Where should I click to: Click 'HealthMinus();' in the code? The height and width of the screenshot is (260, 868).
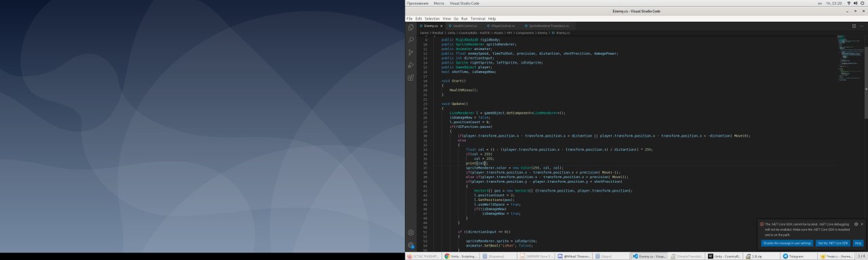pyautogui.click(x=465, y=89)
